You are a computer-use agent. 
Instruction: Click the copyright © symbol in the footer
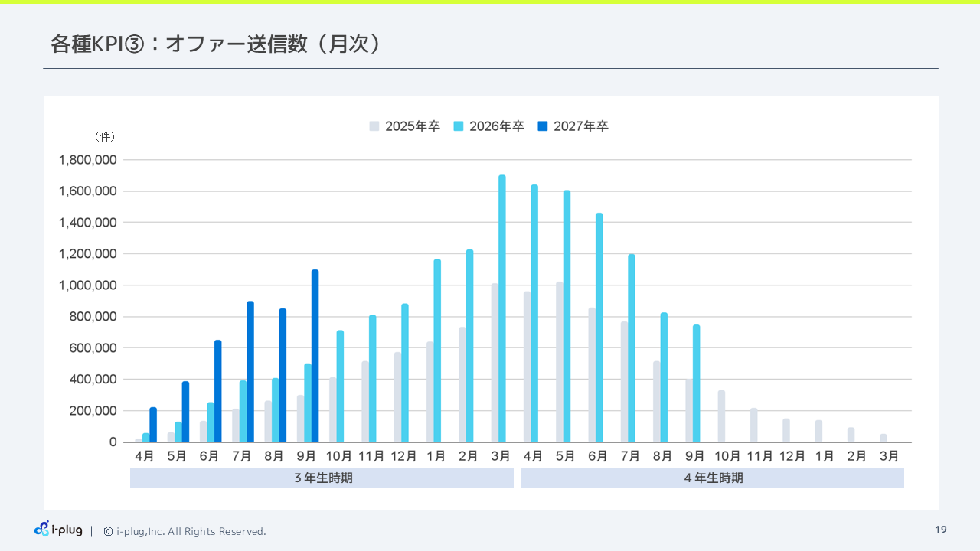[x=106, y=530]
